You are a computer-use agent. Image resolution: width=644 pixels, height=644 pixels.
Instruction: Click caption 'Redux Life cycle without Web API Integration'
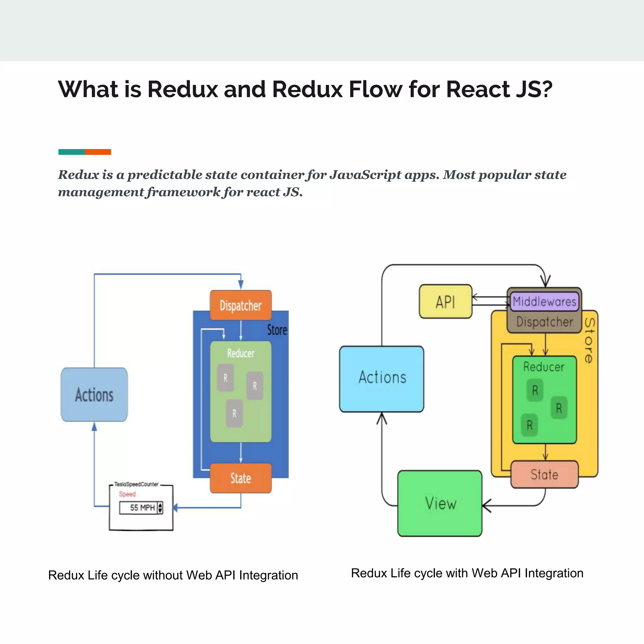173,575
